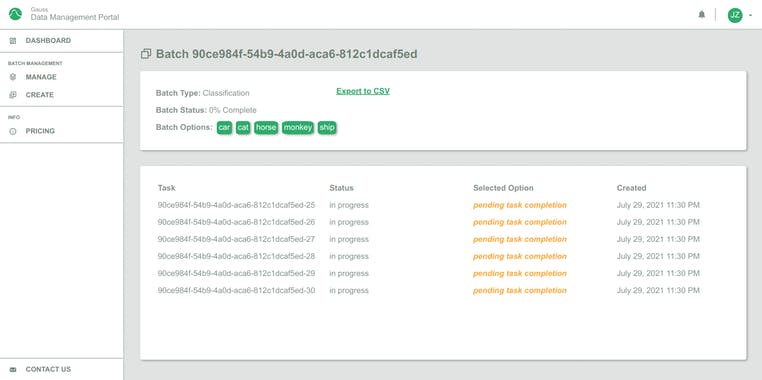Screen dimensions: 762x380
Task: Select the ship batch option tag
Action: coord(327,128)
